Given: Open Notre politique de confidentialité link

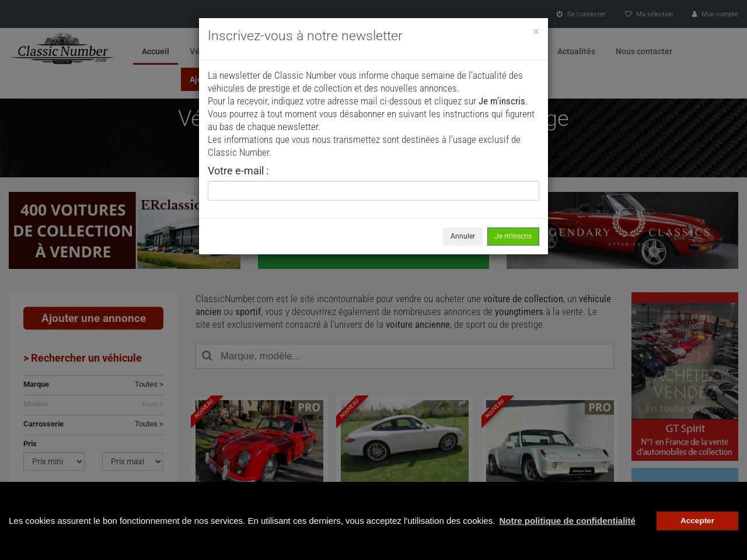Looking at the screenshot, I should tap(567, 521).
